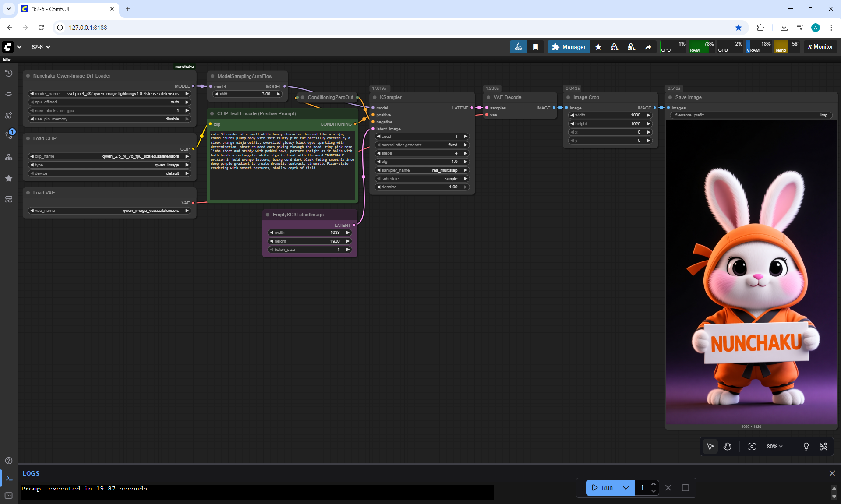Open queue history in left sidebar
The height and width of the screenshot is (504, 841).
tap(8, 73)
